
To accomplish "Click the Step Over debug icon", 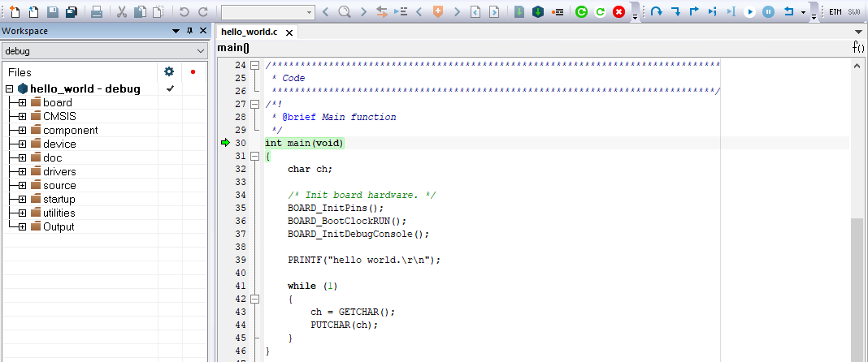I will (x=656, y=12).
